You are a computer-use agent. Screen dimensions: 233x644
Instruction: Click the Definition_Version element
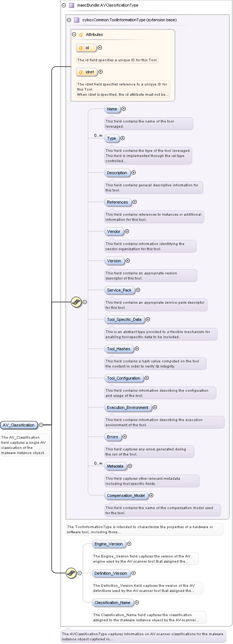tap(111, 573)
